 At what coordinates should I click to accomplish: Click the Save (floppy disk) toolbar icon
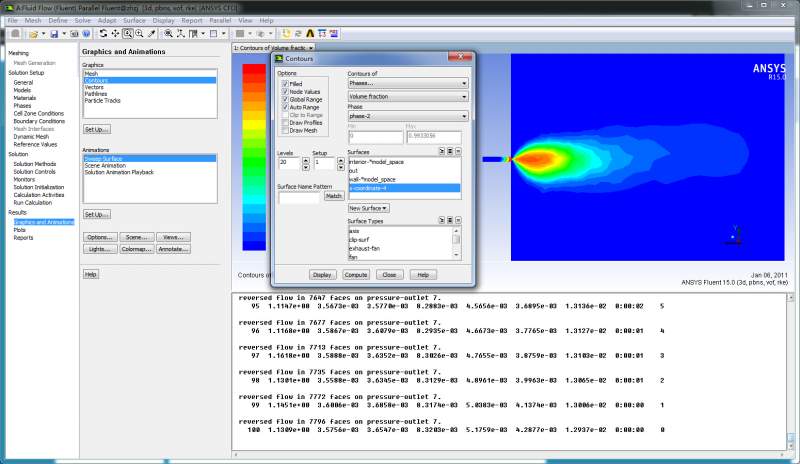pos(53,34)
